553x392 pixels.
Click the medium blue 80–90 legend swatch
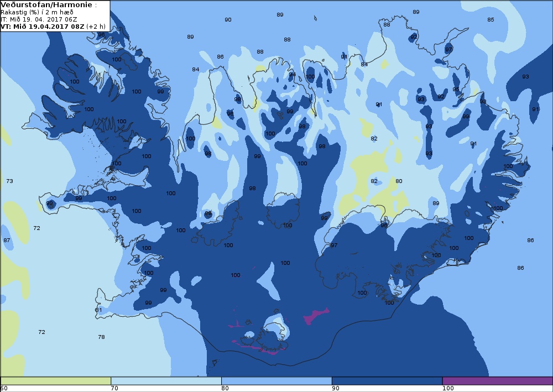pyautogui.click(x=276, y=381)
